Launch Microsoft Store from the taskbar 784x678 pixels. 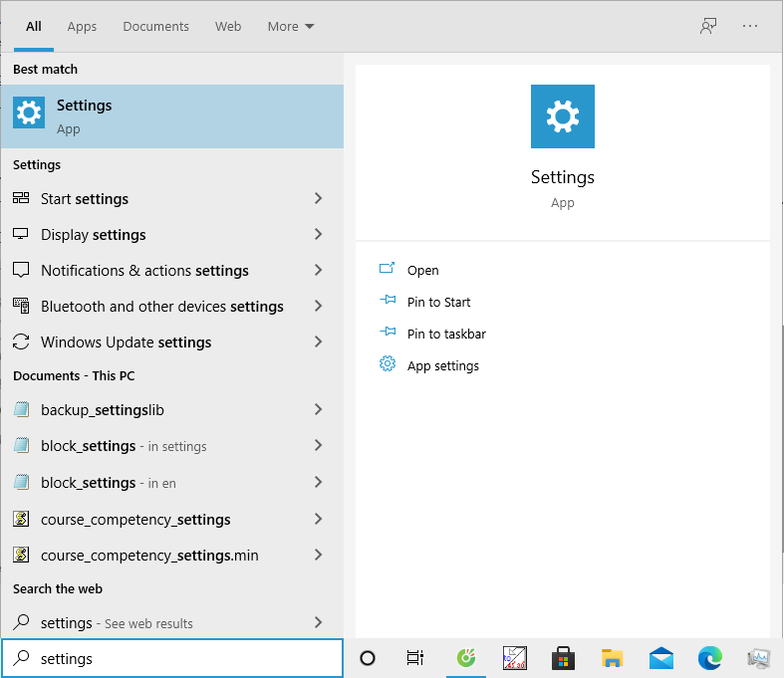tap(563, 658)
